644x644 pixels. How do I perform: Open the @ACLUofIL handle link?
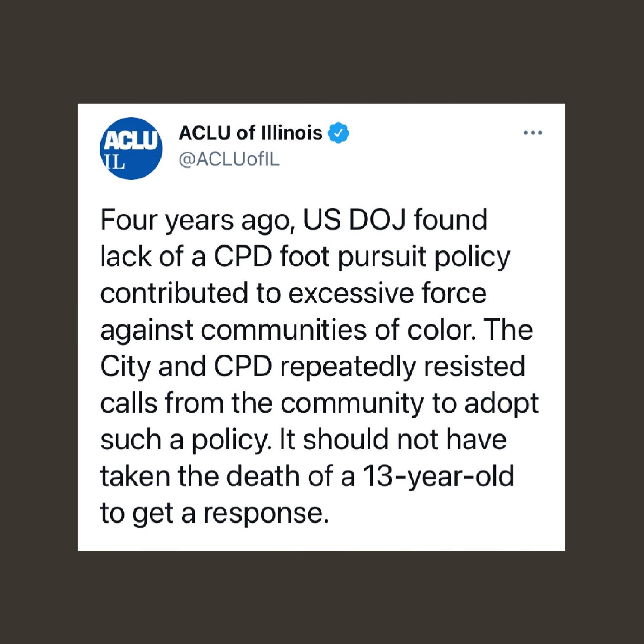coord(229,159)
